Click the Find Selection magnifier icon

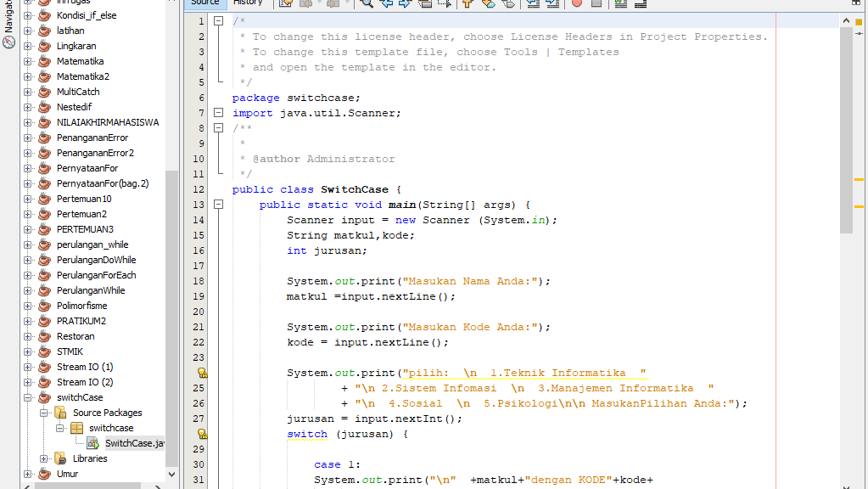click(367, 4)
